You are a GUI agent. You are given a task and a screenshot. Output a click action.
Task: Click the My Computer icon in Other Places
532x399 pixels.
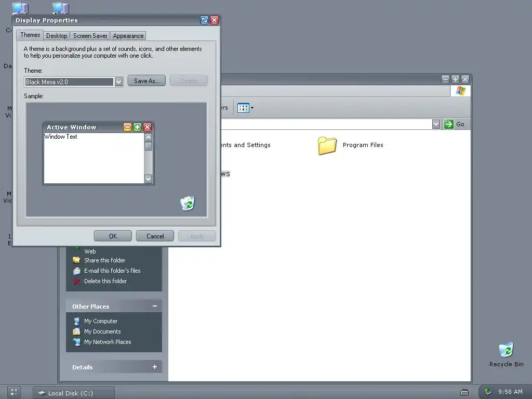(x=77, y=321)
